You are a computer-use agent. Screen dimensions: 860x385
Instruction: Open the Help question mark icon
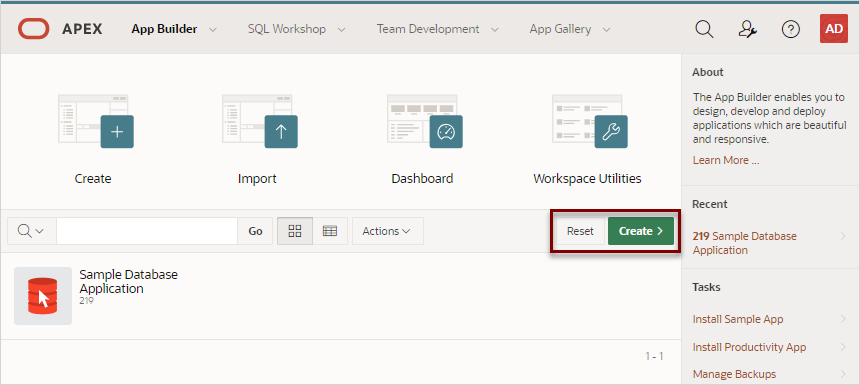[x=790, y=29]
